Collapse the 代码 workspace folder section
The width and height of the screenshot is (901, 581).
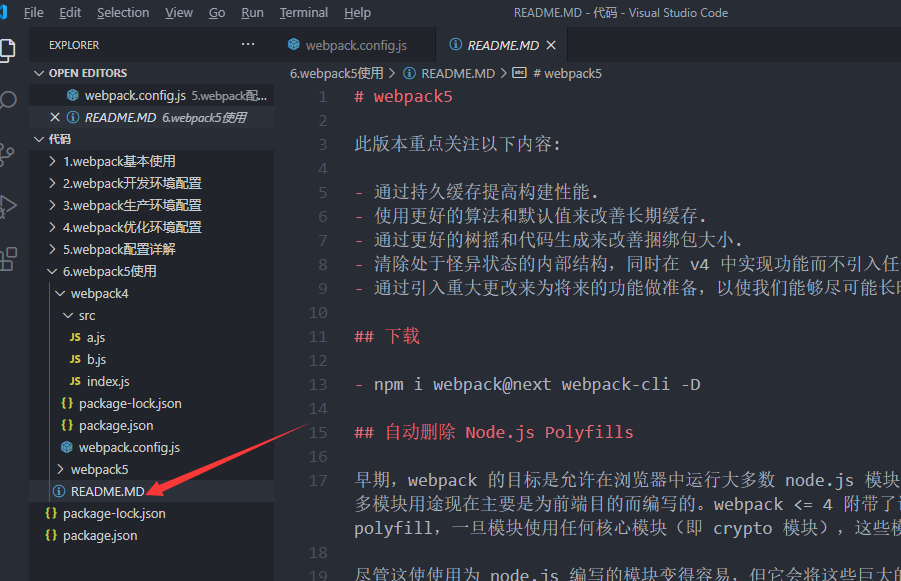39,139
